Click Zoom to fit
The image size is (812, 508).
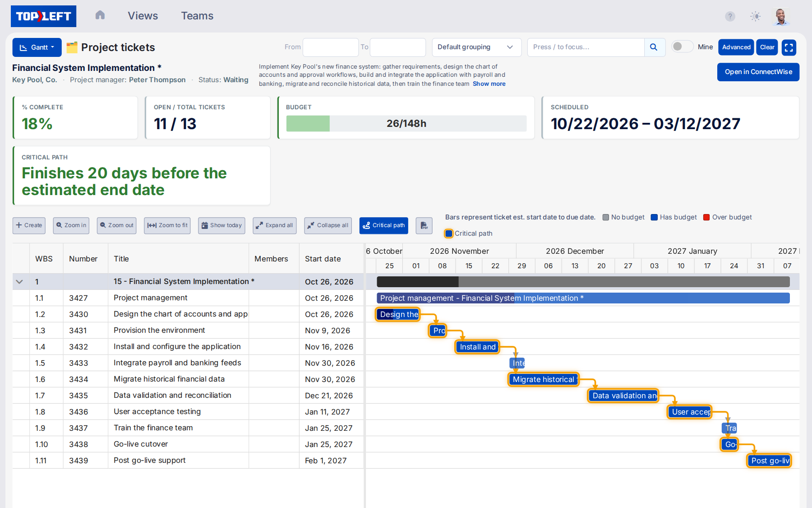(167, 225)
